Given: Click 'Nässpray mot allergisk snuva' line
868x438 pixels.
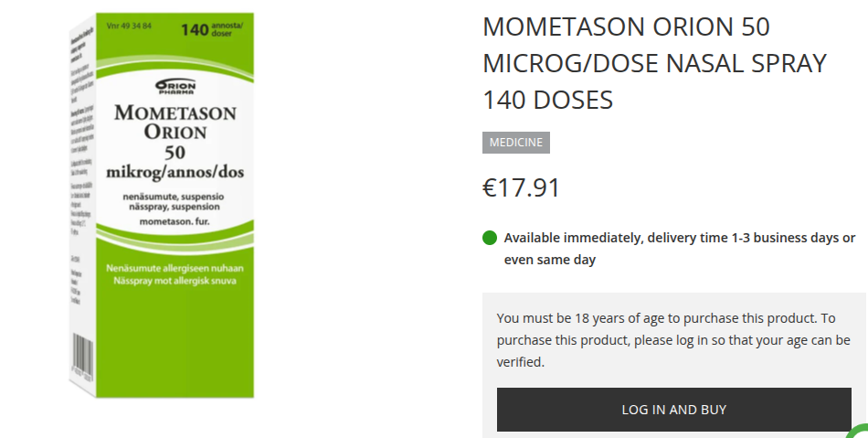Looking at the screenshot, I should click(175, 280).
